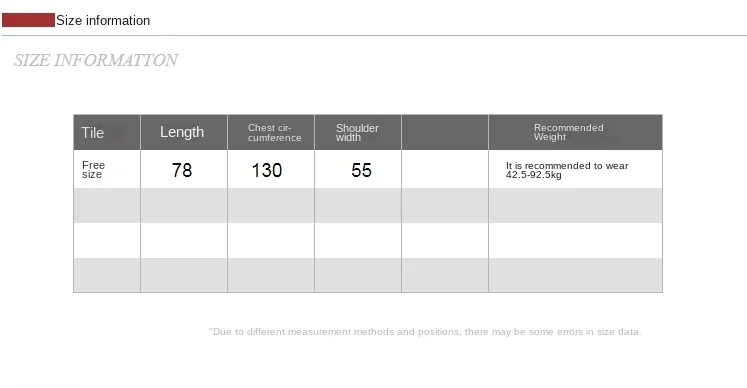Select the Free size row label
Image resolution: width=747 pixels, height=388 pixels.
93,170
